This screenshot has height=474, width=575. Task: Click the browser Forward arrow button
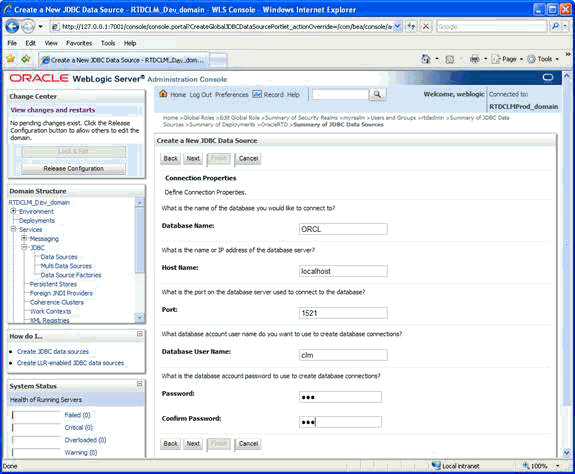tap(28, 26)
